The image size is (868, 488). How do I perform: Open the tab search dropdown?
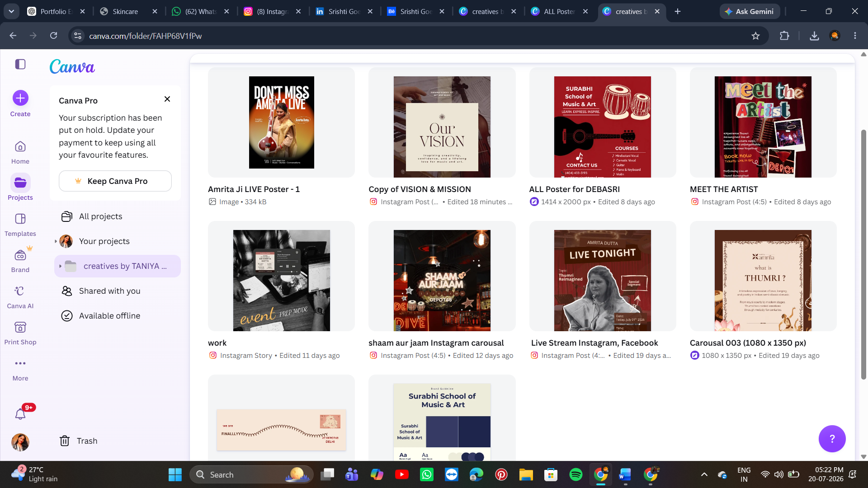tap(11, 11)
